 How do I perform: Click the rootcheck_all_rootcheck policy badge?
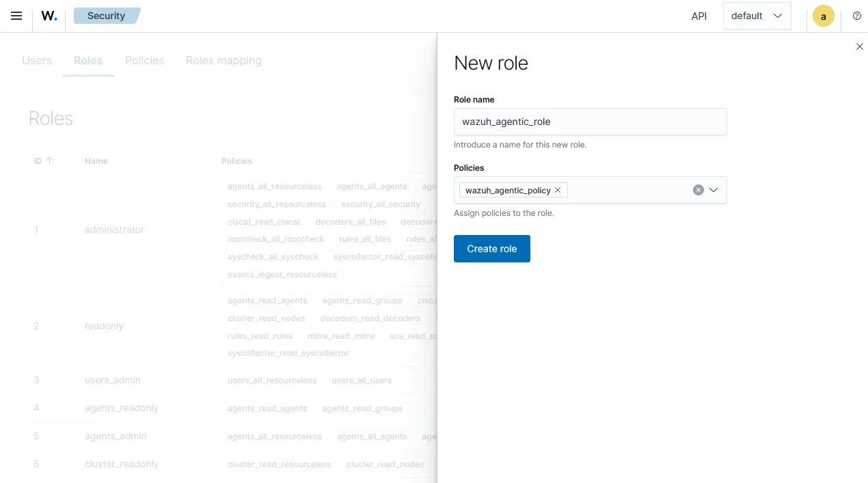[x=275, y=239]
